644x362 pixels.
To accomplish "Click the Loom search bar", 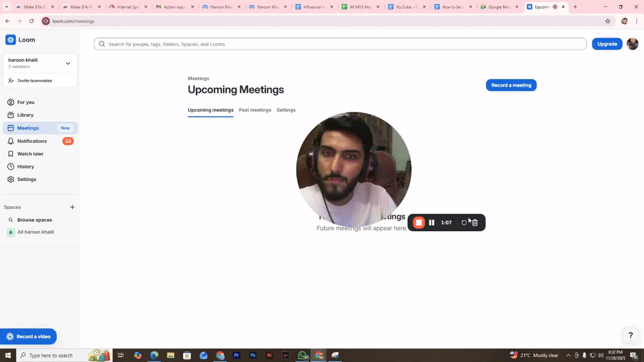I will [x=340, y=44].
